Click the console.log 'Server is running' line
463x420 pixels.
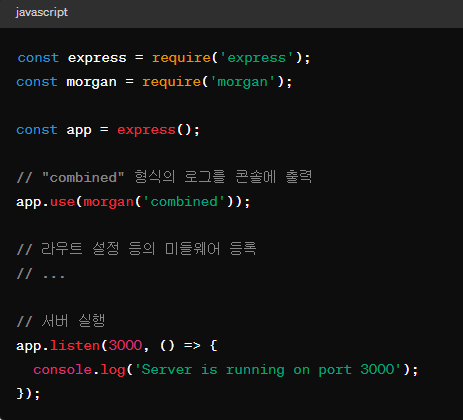(x=226, y=370)
